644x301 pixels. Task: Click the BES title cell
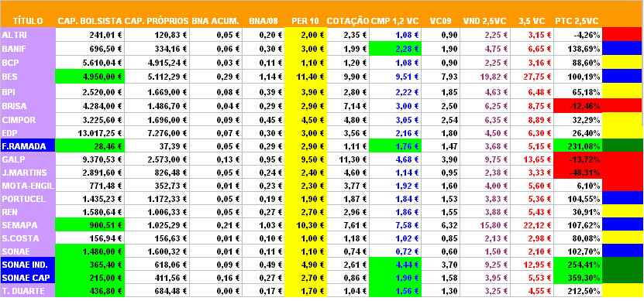28,77
